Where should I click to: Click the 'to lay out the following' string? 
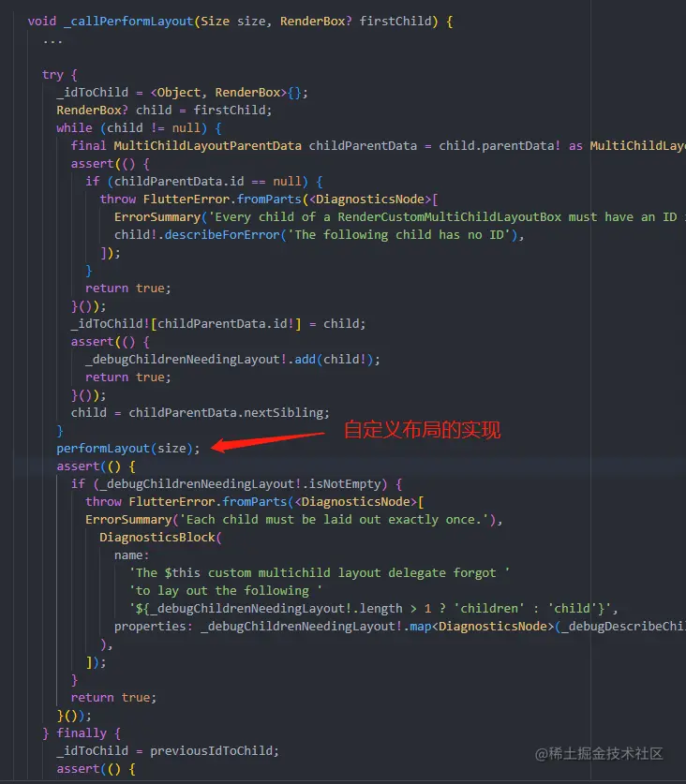[x=226, y=591]
